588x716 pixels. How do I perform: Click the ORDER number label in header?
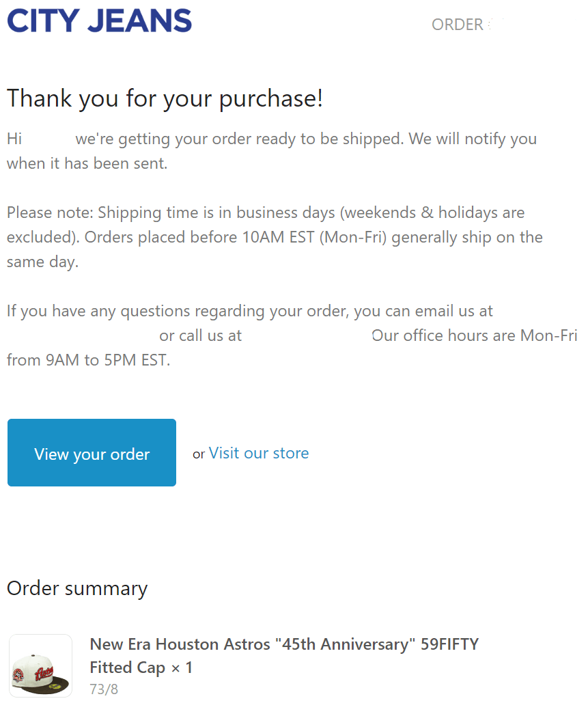click(x=458, y=25)
